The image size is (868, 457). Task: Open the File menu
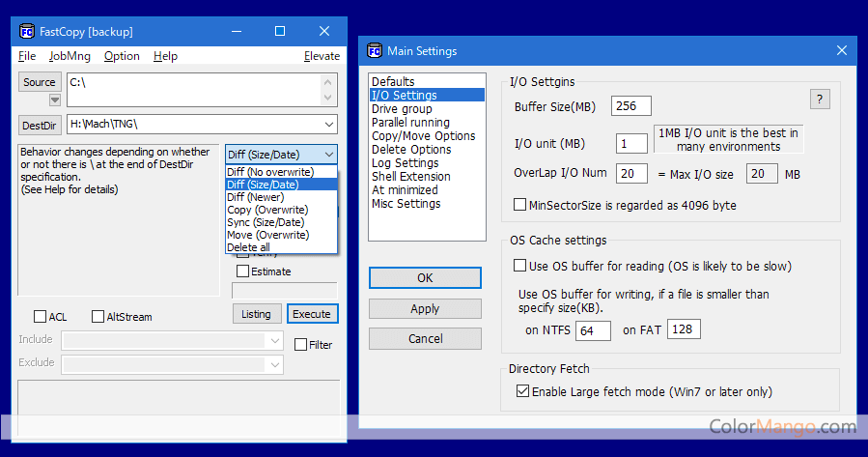coord(27,56)
